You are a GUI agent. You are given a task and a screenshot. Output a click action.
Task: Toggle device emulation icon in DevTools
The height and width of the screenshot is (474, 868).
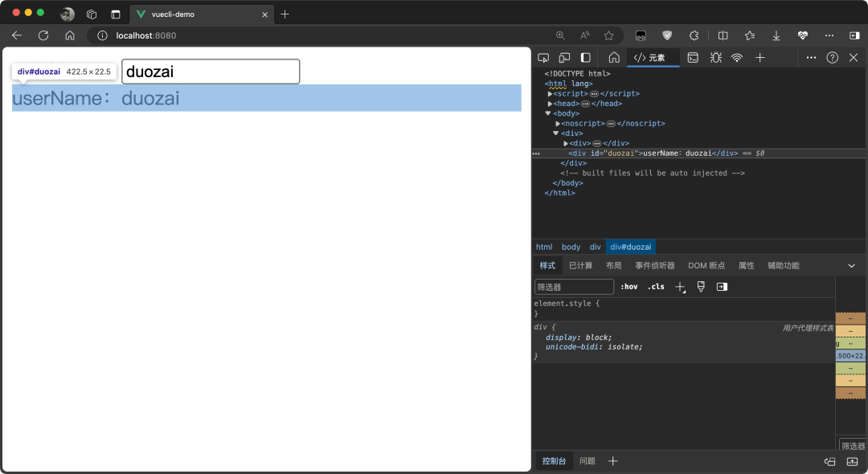click(564, 58)
